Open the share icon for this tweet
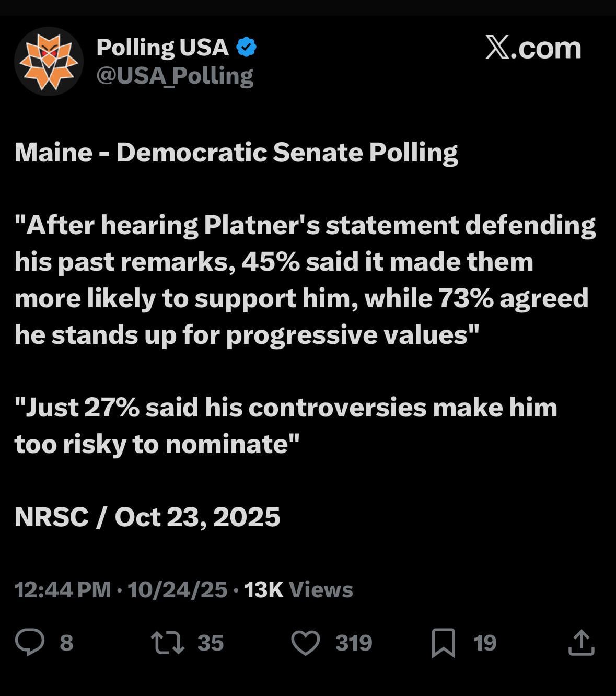616x696 pixels. tap(581, 643)
